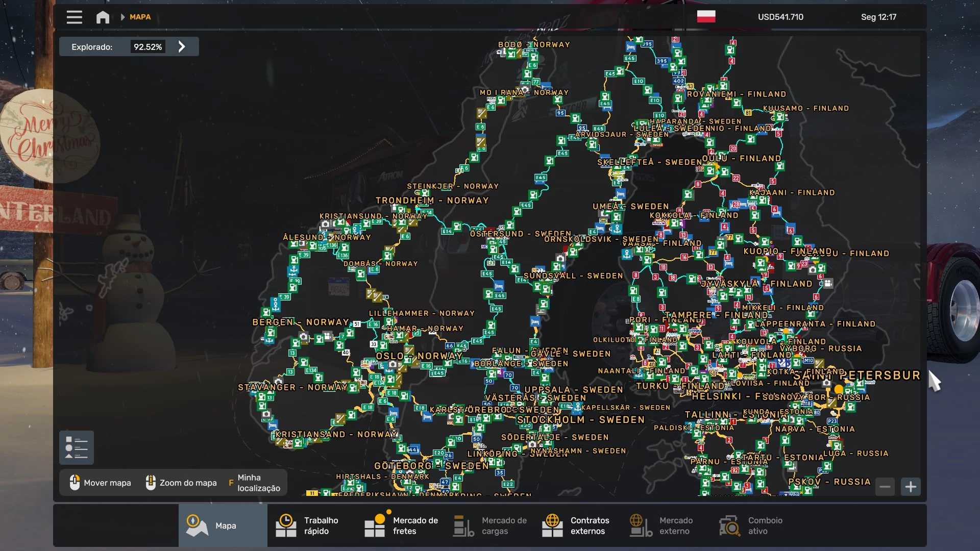Select the Mercado de cargas tab

[491, 525]
